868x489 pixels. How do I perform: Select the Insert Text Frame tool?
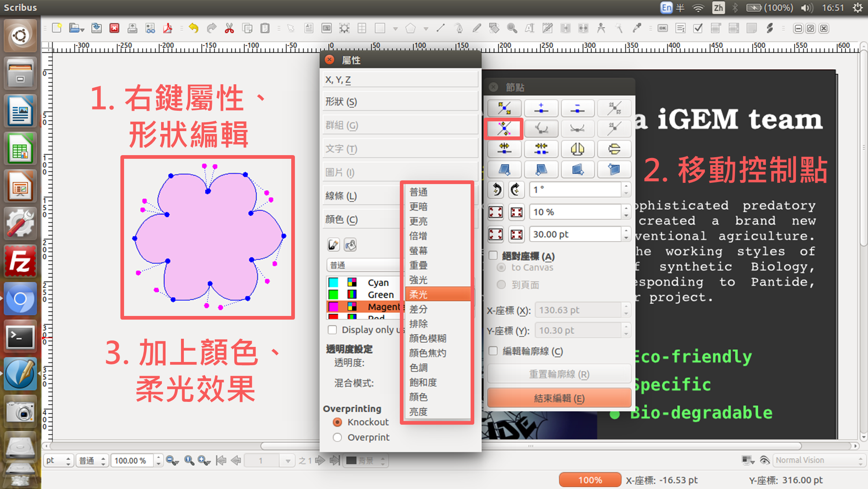[309, 28]
